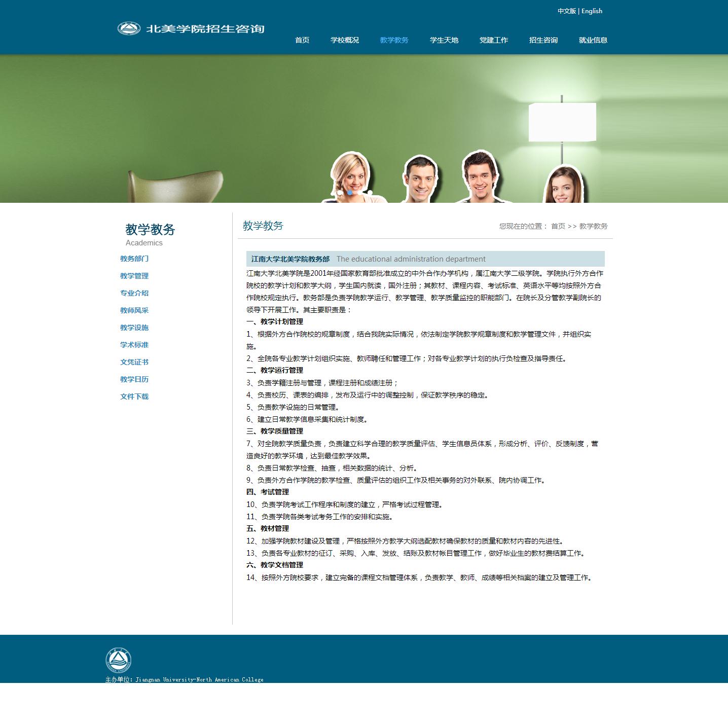Select the fourth carousel indicator dot
This screenshot has height=722, width=728.
click(x=370, y=193)
